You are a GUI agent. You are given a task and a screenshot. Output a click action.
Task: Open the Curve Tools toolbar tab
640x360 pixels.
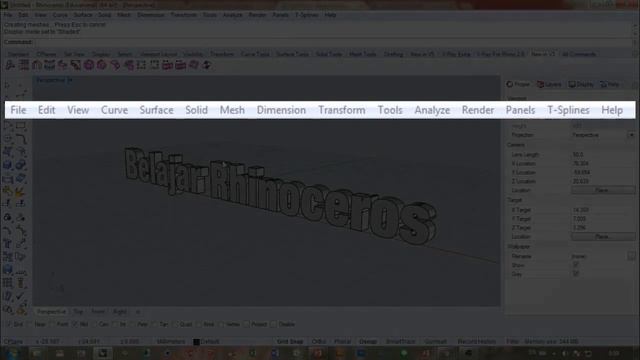256,54
